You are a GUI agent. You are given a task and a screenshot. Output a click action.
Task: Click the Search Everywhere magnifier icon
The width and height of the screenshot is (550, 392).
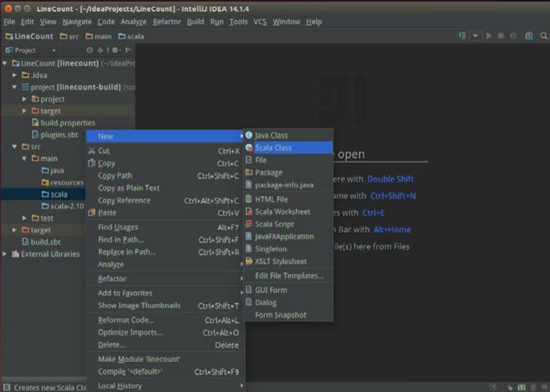(543, 36)
